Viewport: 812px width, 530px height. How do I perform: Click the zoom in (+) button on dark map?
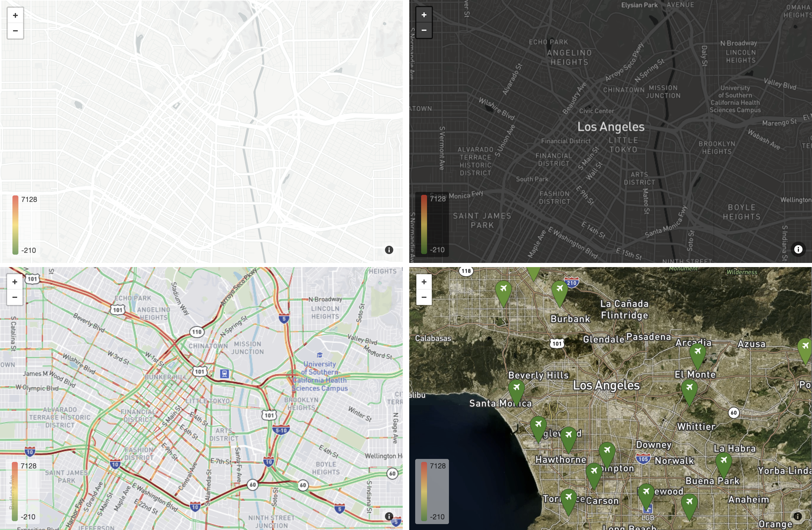click(424, 15)
